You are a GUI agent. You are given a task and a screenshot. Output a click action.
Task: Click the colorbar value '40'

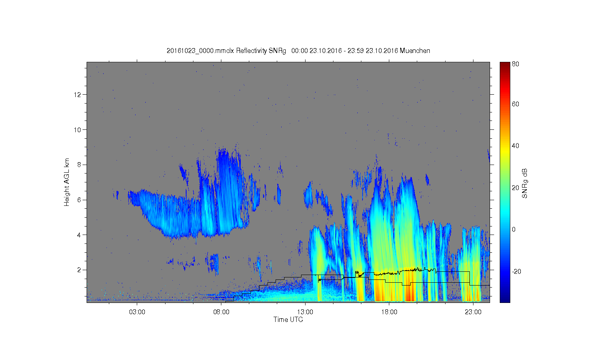coord(516,146)
